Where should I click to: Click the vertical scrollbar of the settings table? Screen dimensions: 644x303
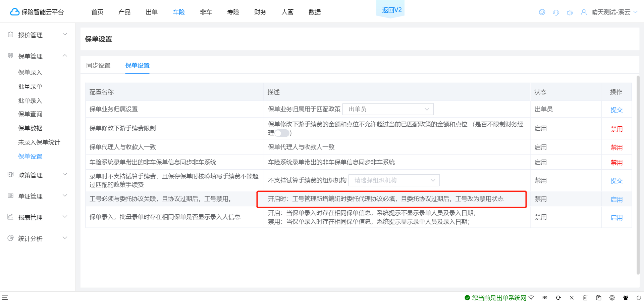pyautogui.click(x=638, y=175)
